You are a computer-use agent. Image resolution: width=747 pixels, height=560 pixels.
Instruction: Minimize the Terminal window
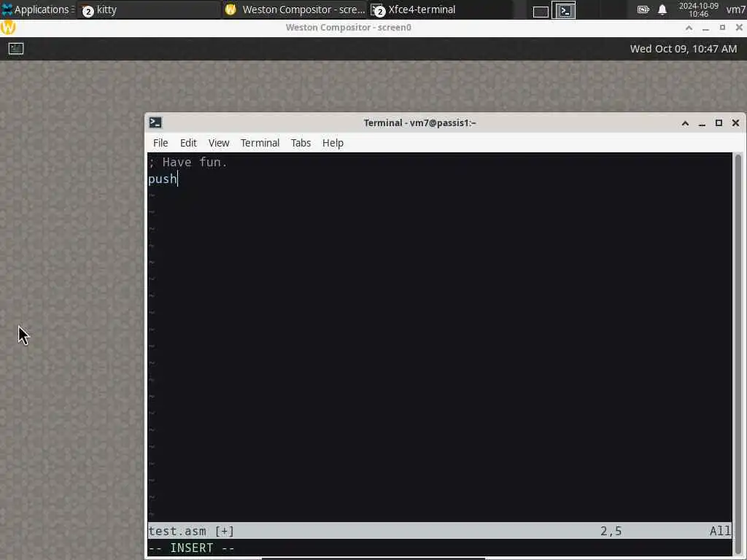point(702,124)
